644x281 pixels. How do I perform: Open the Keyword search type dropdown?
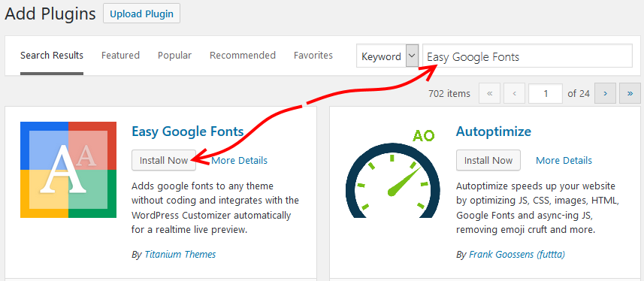click(387, 56)
